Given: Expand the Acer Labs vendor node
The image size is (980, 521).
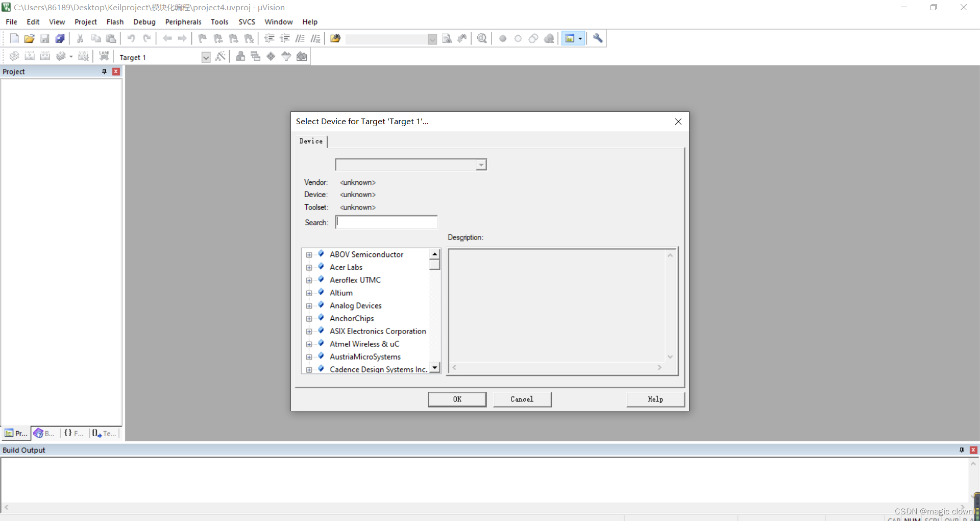Looking at the screenshot, I should pyautogui.click(x=309, y=268).
